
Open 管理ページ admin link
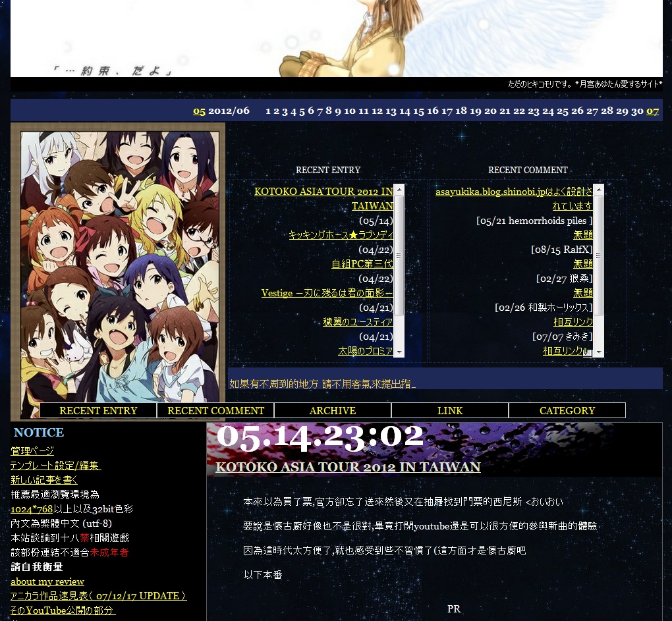32,451
